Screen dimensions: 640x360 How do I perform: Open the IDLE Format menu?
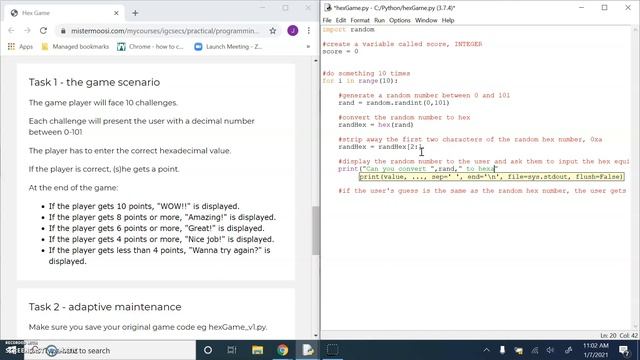[360, 20]
